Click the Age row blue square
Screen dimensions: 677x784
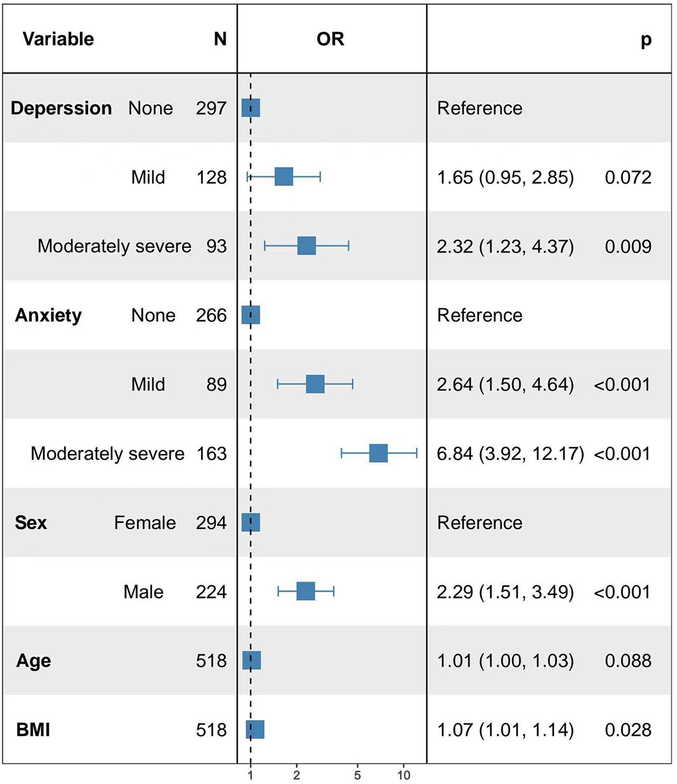click(251, 660)
